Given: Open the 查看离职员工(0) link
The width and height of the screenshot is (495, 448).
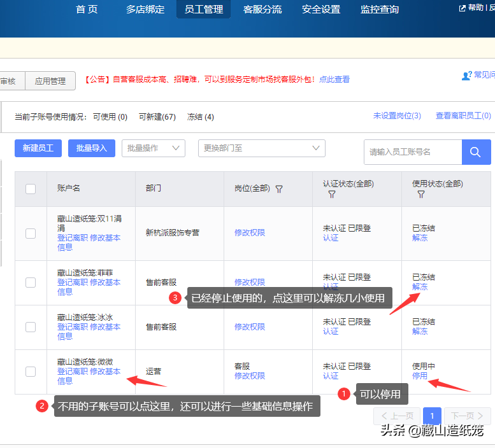Looking at the screenshot, I should [x=463, y=116].
